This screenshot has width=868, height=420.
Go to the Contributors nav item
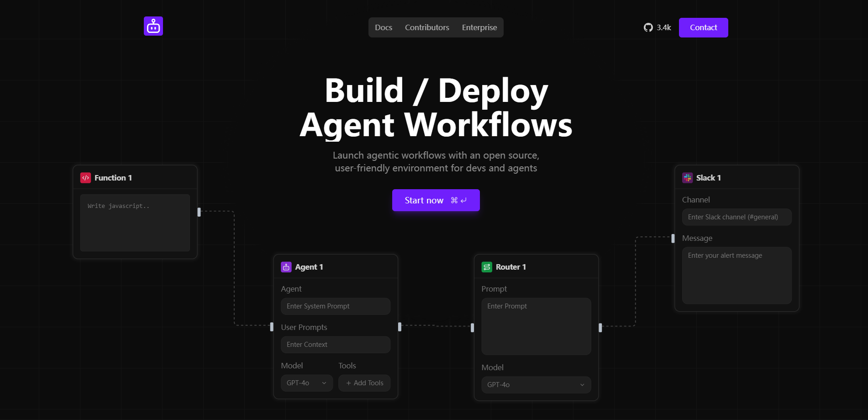coord(427,27)
